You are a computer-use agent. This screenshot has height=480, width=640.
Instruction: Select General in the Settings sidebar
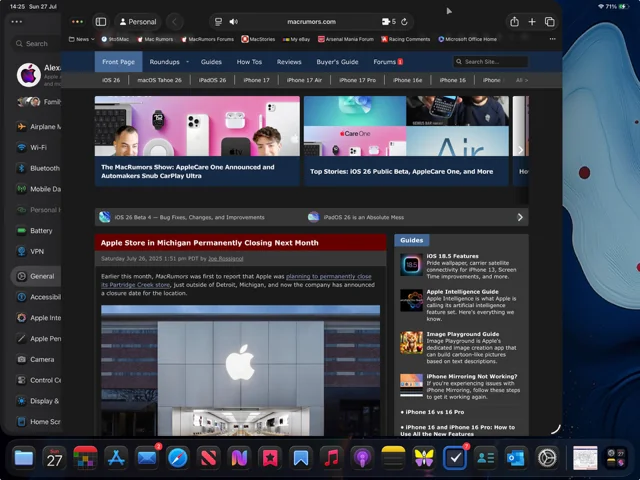click(37, 276)
